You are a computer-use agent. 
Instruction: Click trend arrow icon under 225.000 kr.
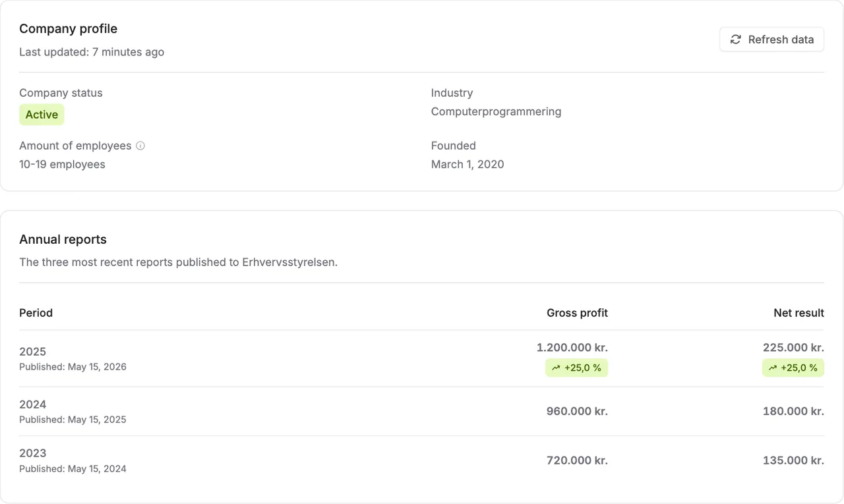(773, 368)
